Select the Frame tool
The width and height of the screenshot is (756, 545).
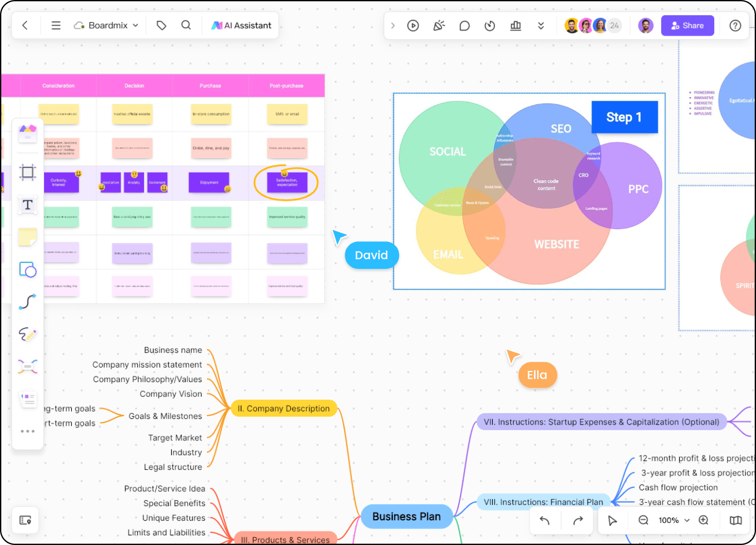28,172
